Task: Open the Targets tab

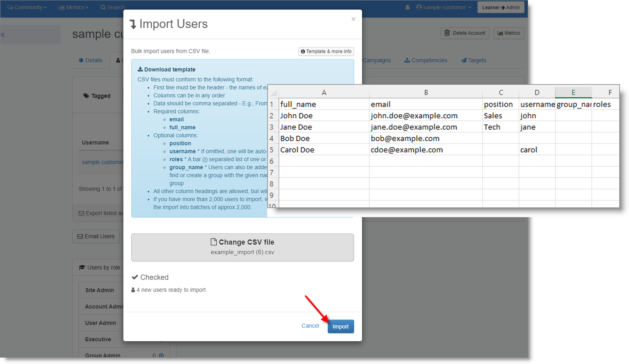Action: 473,60
